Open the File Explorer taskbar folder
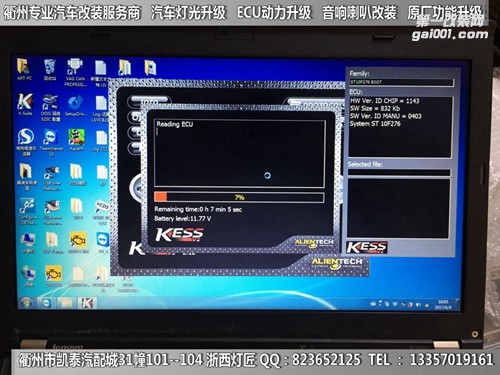Screen dimensions: 500x375 click(66, 303)
